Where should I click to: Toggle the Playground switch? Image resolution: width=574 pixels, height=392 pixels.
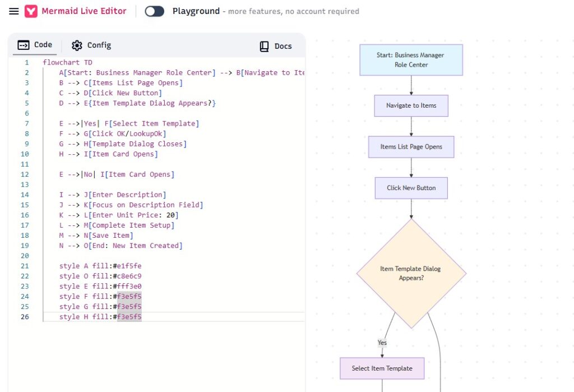(x=155, y=11)
